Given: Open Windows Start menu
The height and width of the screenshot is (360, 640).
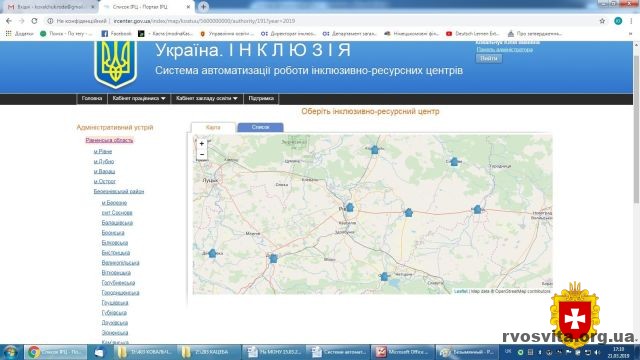Looking at the screenshot, I should [10, 352].
